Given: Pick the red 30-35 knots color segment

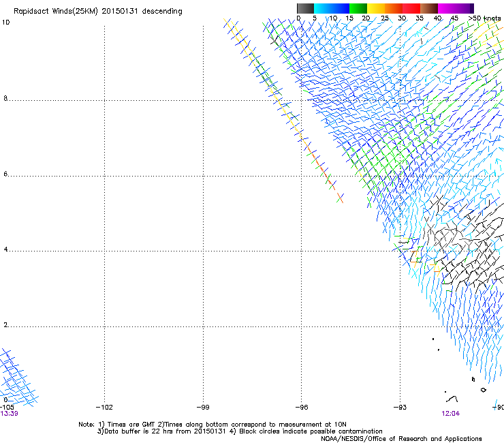Looking at the screenshot, I should click(411, 8).
